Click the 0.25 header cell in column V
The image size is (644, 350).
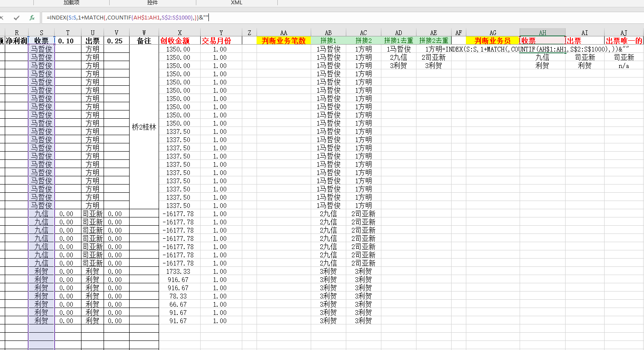coord(117,41)
